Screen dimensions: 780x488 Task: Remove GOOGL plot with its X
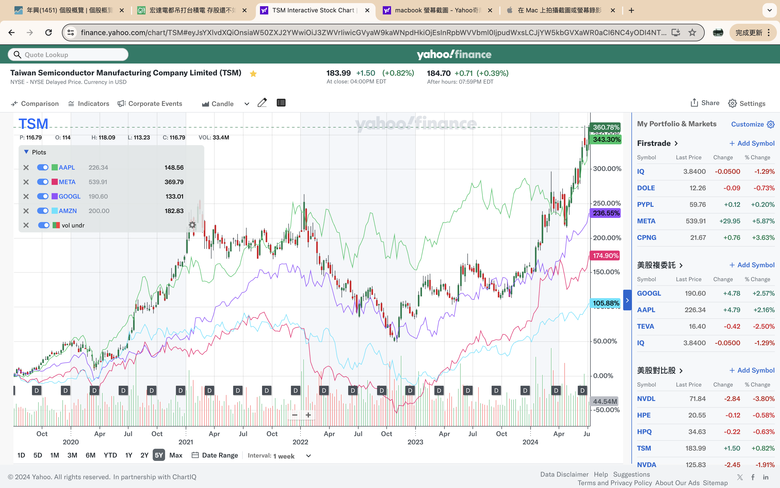[26, 196]
